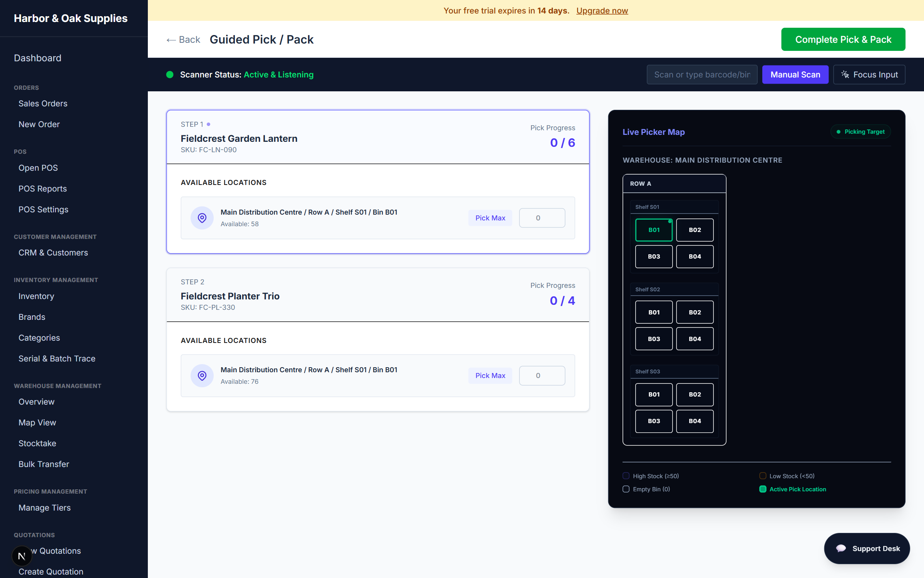Click the green scanner status indicator dot
Screen dimensions: 924x578
[170, 75]
